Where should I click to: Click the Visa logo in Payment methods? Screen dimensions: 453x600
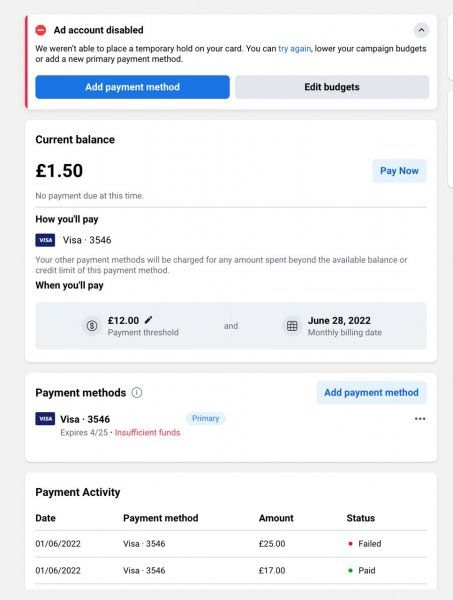[45, 419]
